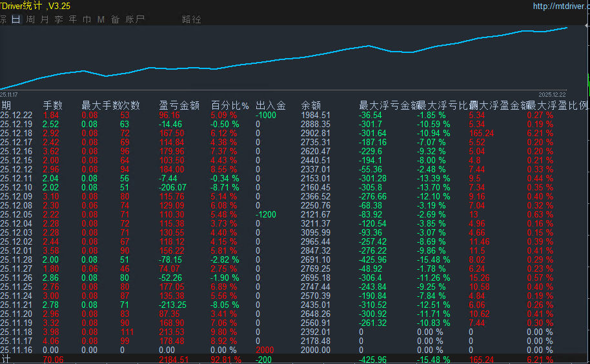This screenshot has height=364, width=590.
Task: Click balance 2902.81
Action: click(315, 133)
